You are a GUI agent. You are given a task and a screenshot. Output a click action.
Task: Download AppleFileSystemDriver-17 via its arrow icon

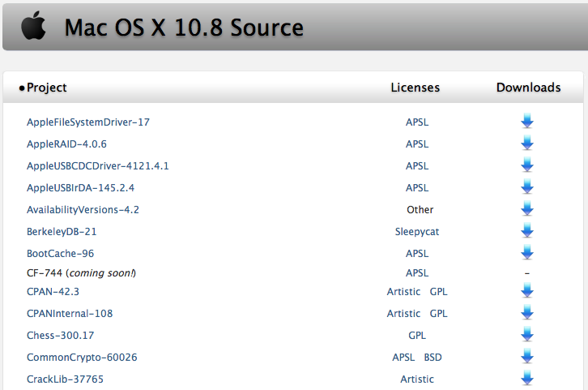527,122
